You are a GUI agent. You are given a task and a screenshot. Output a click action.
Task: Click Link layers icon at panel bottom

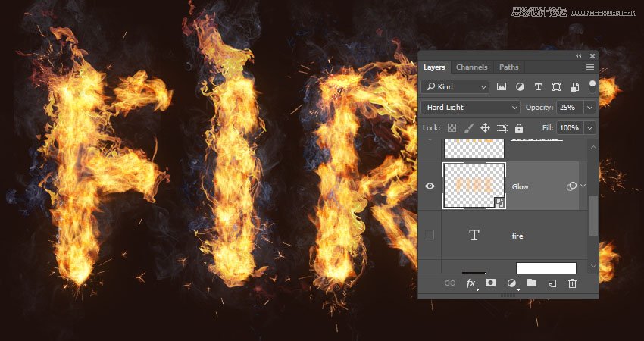tap(450, 283)
